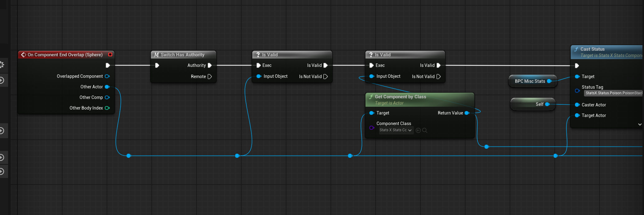Click the purple Component Class input pin
This screenshot has height=215, width=644.
[371, 128]
